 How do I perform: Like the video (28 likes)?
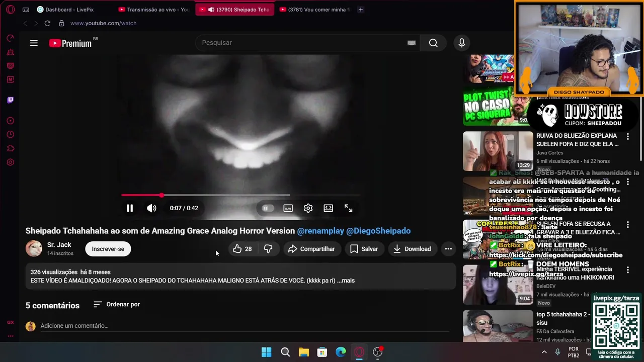pyautogui.click(x=243, y=249)
